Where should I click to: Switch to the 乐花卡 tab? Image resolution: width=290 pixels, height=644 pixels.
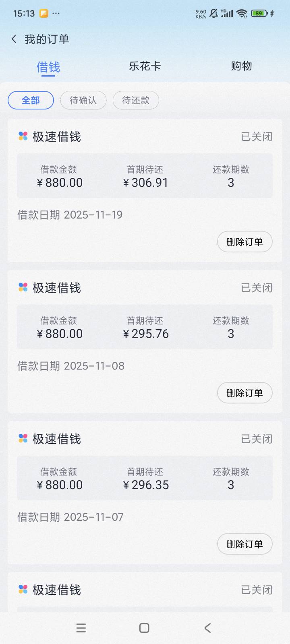(145, 66)
